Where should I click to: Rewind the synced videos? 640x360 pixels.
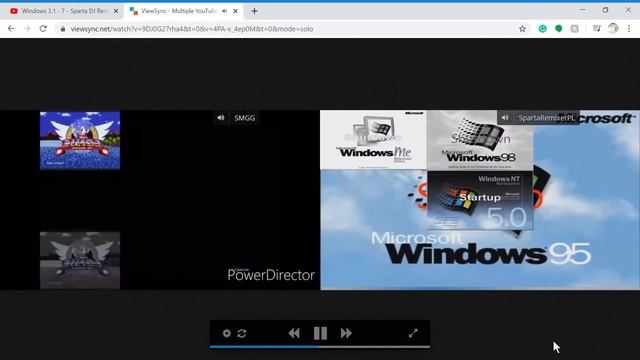coord(294,333)
